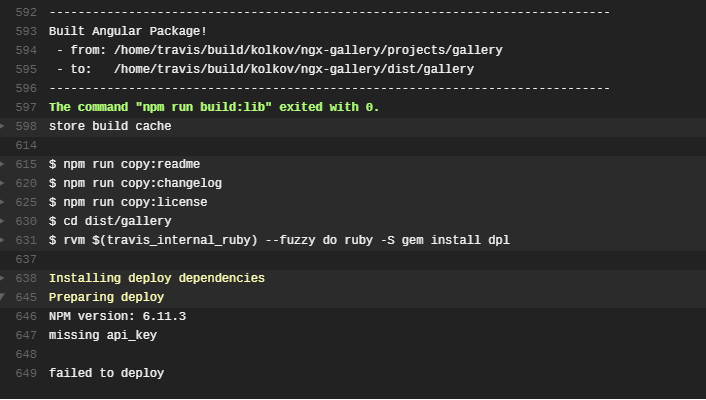706x400 pixels.
Task: Expand the 'npm run copy:license' fold arrow
Action: 4,202
